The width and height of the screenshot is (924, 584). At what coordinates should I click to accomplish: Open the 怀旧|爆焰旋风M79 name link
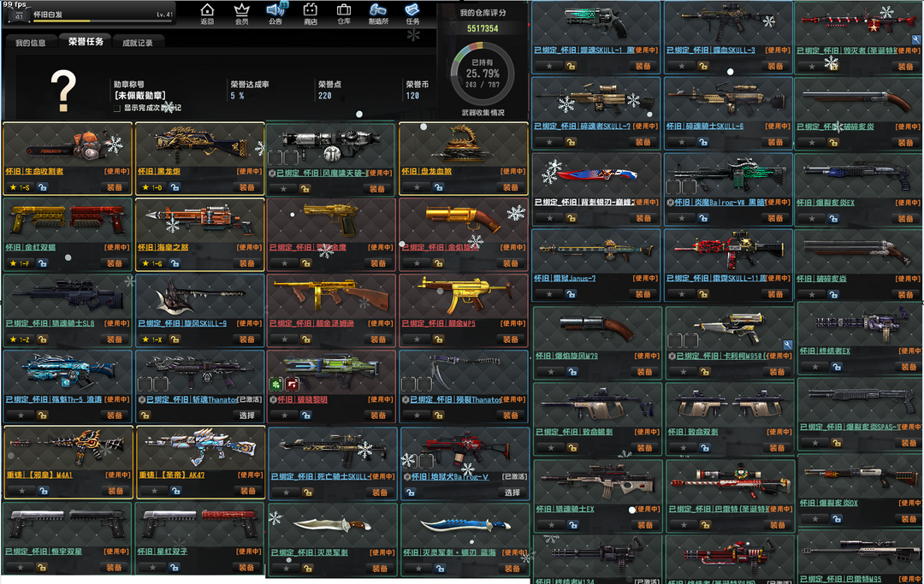(x=566, y=356)
